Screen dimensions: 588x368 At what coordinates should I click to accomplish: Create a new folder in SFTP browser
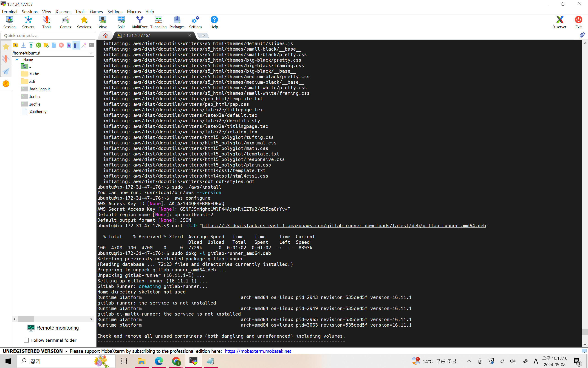46,45
